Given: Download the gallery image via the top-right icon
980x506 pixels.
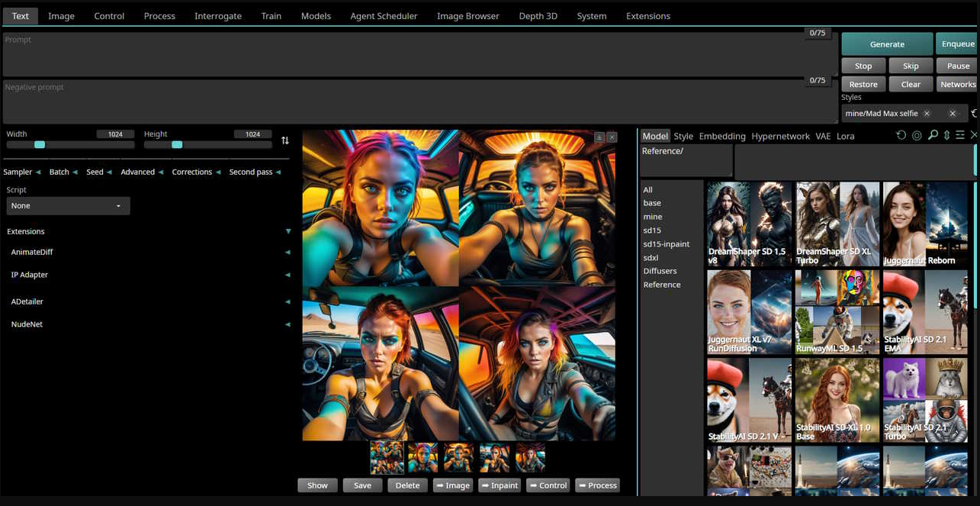Looking at the screenshot, I should tap(599, 137).
